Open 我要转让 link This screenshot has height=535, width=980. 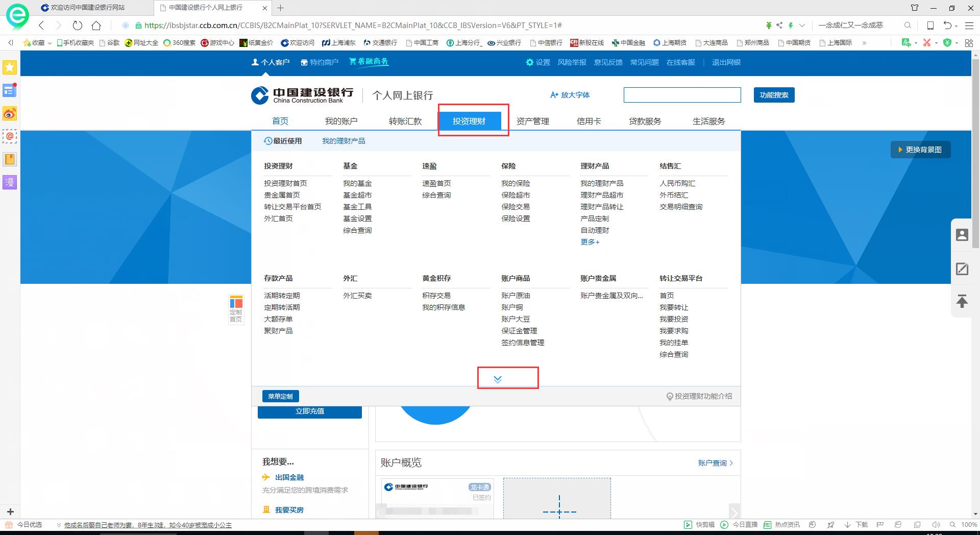tap(674, 307)
